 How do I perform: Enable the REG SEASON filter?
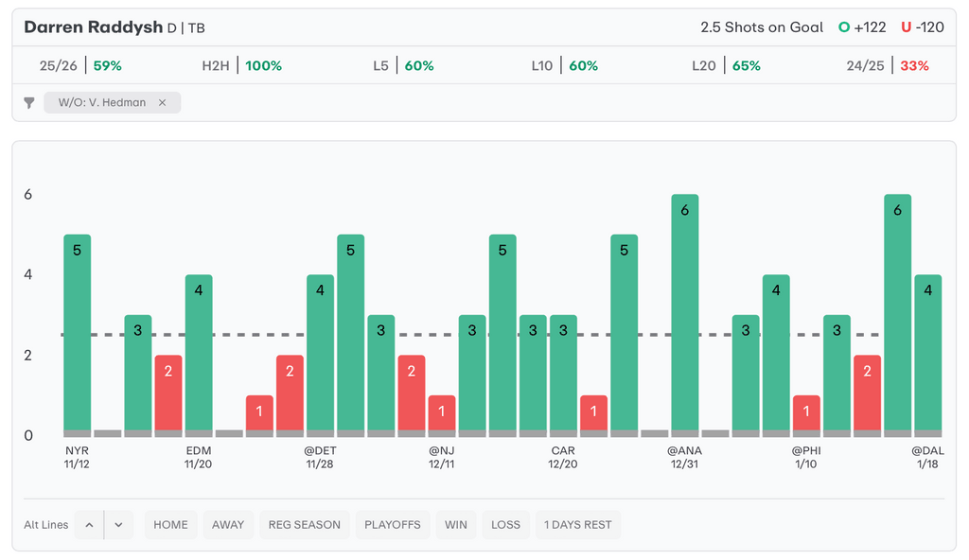pyautogui.click(x=304, y=525)
